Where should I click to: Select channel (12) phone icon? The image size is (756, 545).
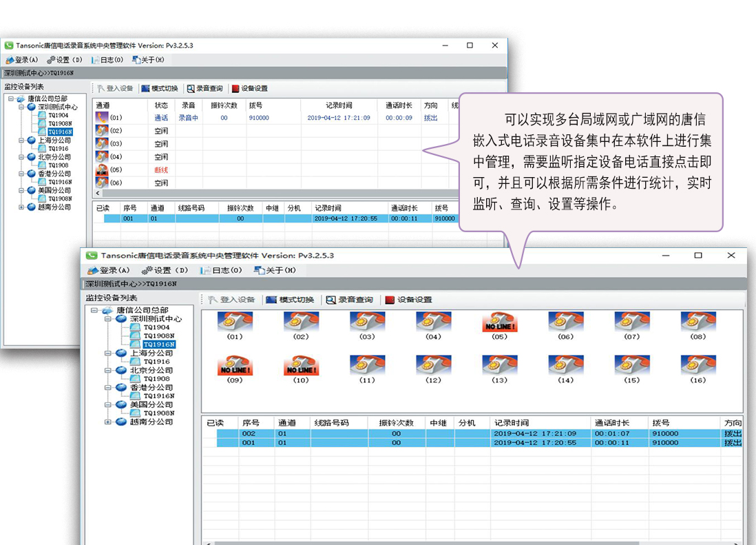coord(434,365)
